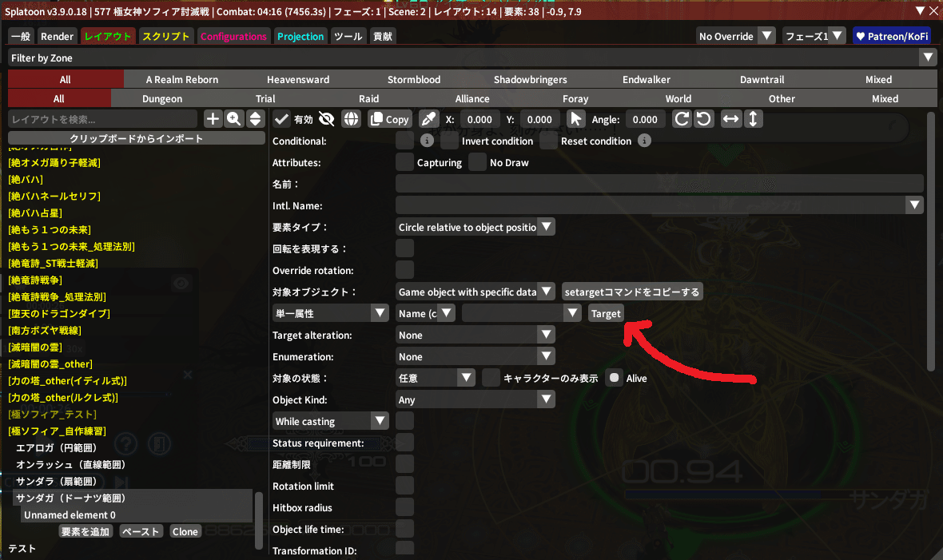Viewport: 943px width, 560px height.
Task: Click info icon next to Conditional checkbox
Action: pyautogui.click(x=427, y=141)
